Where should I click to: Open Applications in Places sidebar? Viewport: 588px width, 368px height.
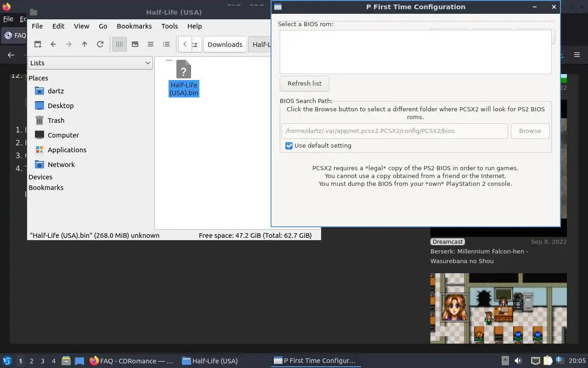pos(67,150)
